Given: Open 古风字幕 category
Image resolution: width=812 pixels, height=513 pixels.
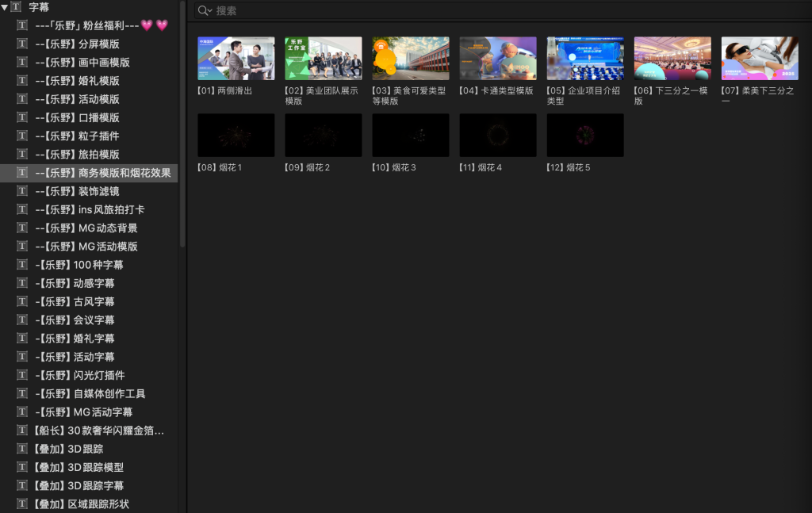Looking at the screenshot, I should pos(89,301).
